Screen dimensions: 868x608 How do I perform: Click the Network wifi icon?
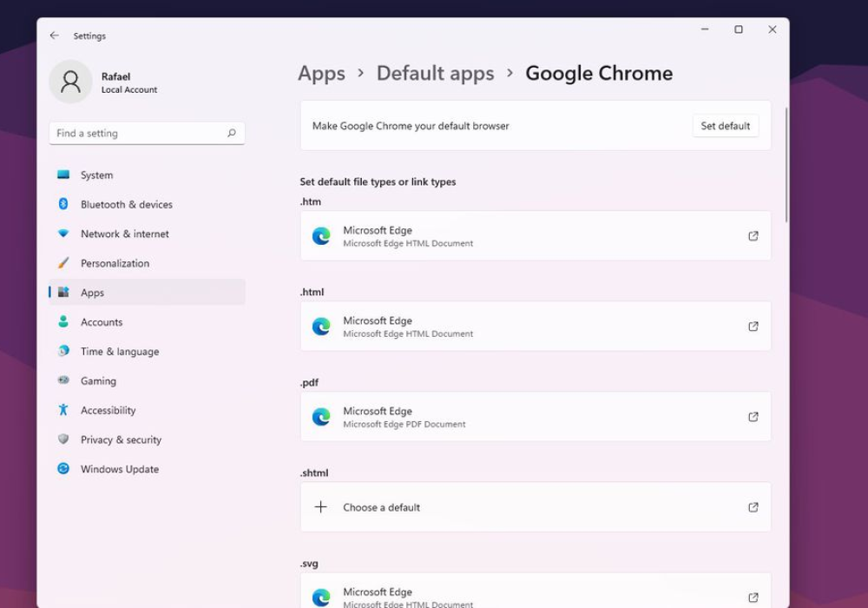pos(63,233)
